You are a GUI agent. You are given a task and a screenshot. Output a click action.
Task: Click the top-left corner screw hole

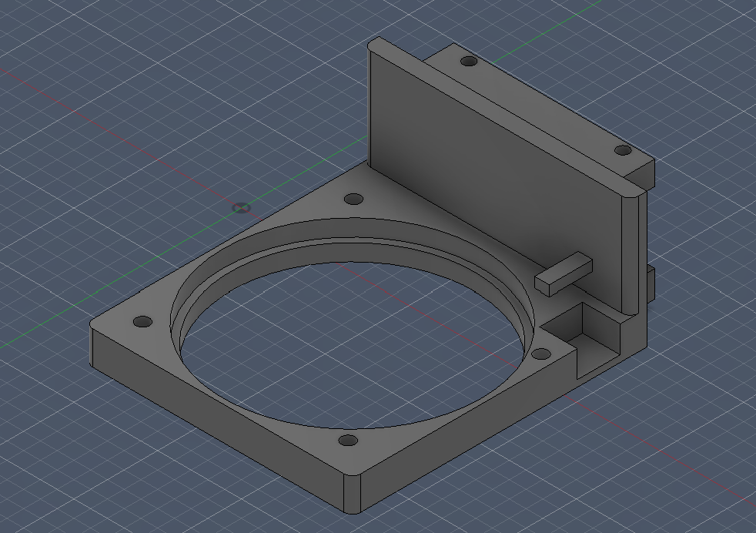[353, 199]
